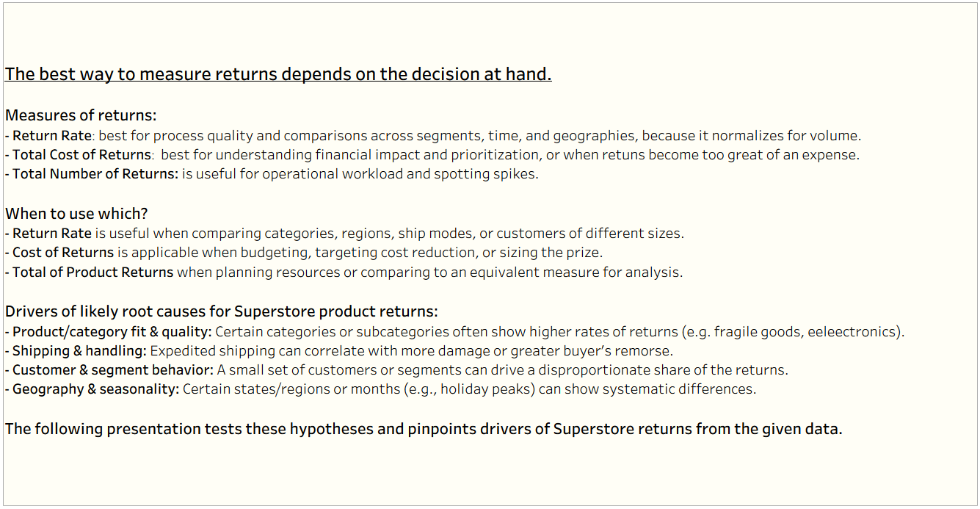Viewport: 980px width, 509px height.
Task: Click the bold 'Shipping & handling:' label
Action: click(79, 351)
